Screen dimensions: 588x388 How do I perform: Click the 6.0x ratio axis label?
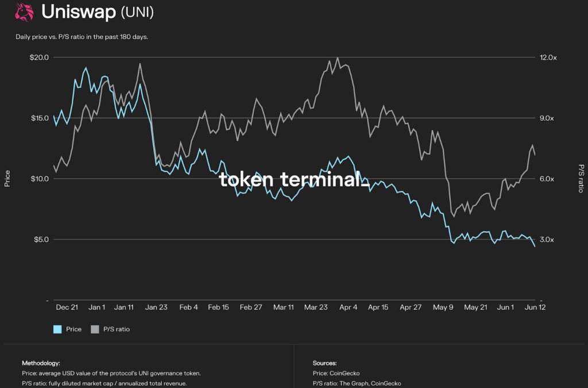pyautogui.click(x=546, y=179)
